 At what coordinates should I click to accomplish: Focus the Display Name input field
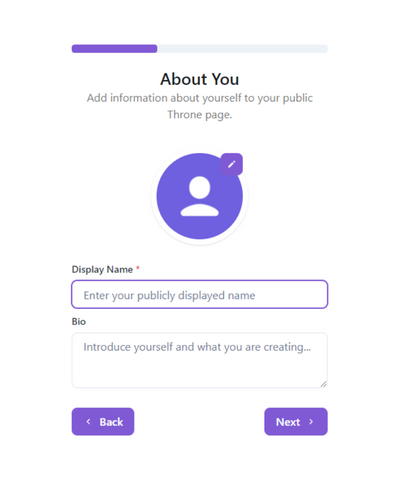tap(200, 294)
